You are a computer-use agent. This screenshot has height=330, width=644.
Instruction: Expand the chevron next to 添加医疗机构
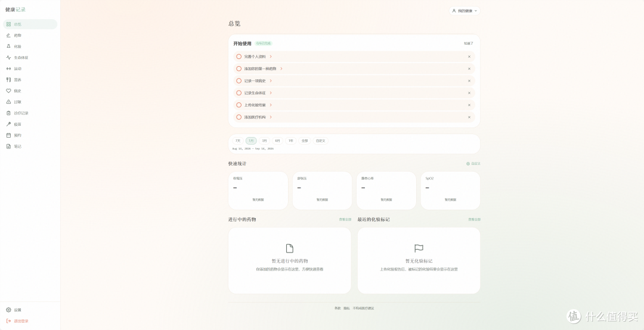pyautogui.click(x=271, y=117)
